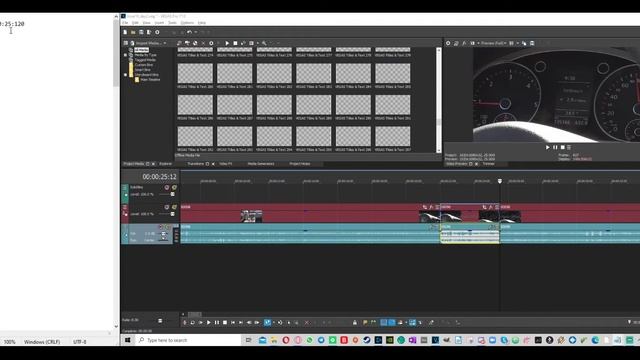
Task: Select the Tagged Media bin
Action: click(145, 60)
